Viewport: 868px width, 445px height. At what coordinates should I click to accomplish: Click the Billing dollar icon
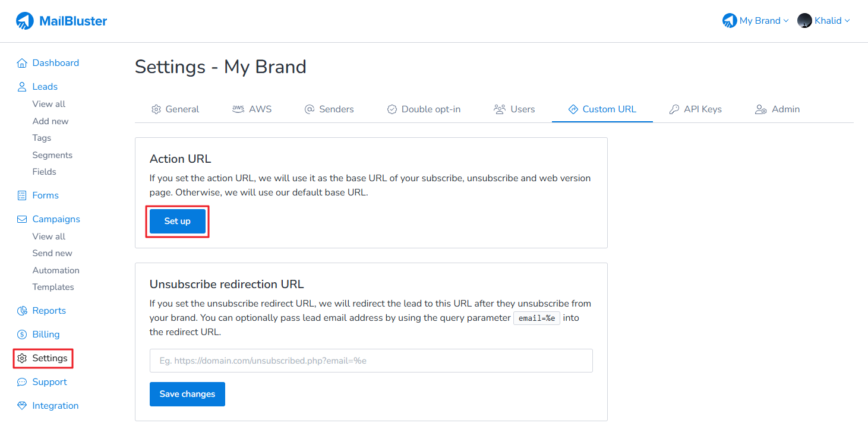[22, 334]
